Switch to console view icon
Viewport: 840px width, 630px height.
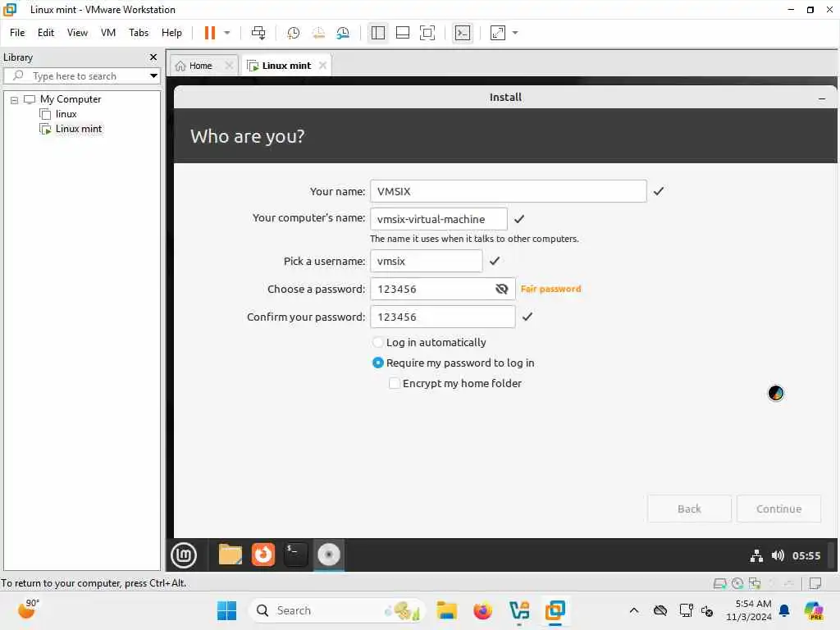click(x=463, y=33)
